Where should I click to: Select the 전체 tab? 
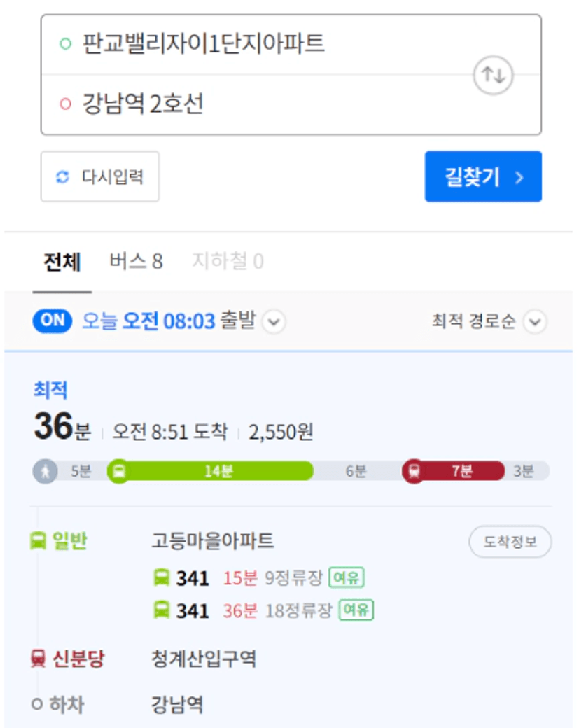click(x=62, y=262)
